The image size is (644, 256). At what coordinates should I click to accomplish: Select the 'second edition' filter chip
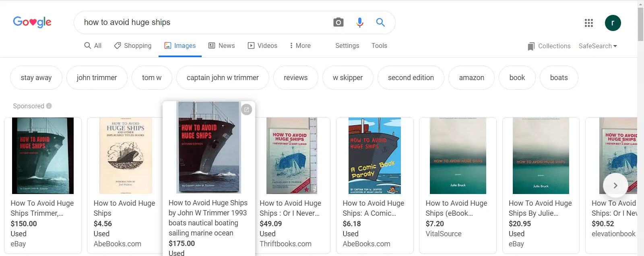pyautogui.click(x=411, y=78)
